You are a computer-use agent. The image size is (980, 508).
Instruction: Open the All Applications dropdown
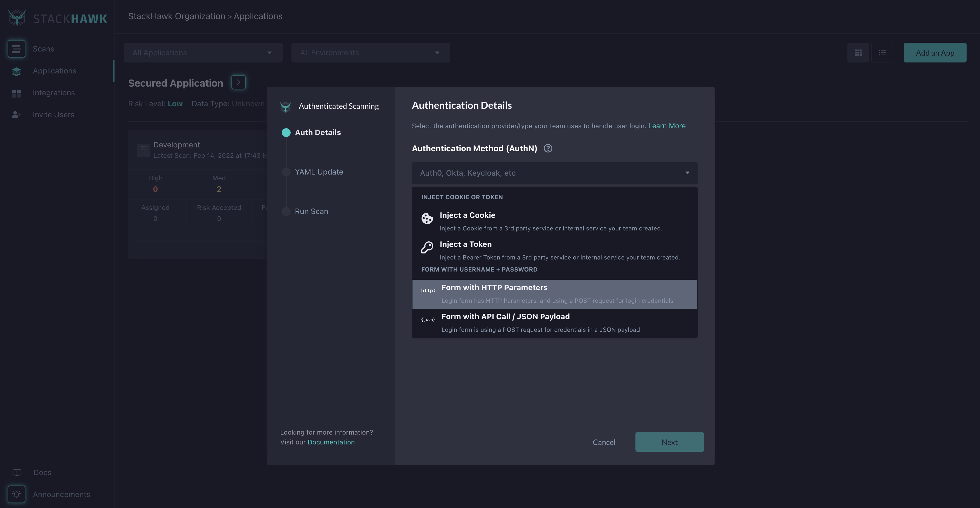[x=203, y=53]
